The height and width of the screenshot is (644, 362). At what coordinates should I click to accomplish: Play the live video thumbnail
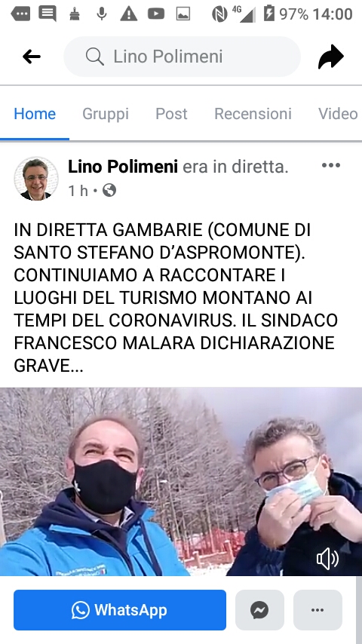pyautogui.click(x=181, y=481)
